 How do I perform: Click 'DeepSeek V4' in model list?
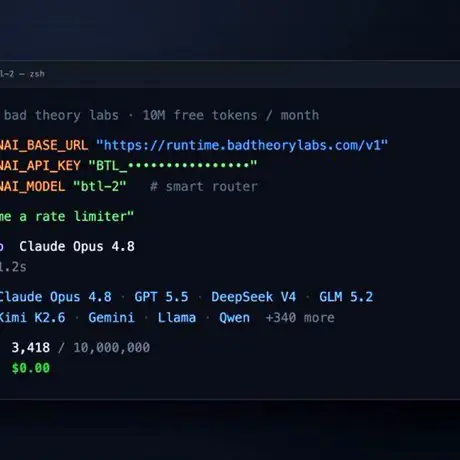(x=254, y=297)
